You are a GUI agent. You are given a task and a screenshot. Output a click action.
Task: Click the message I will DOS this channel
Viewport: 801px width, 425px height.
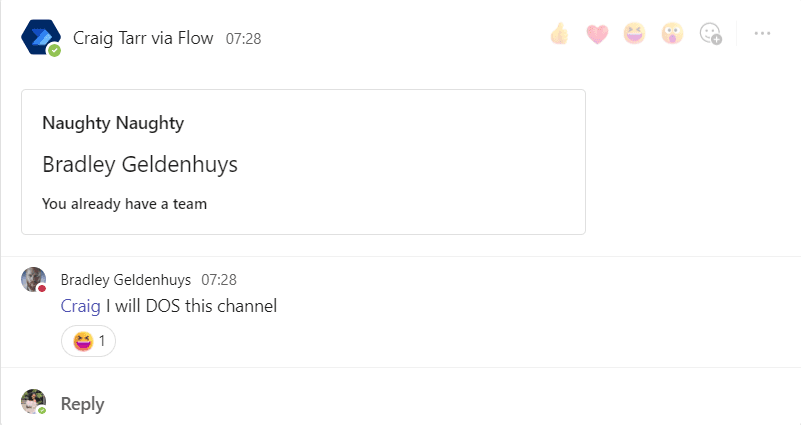[x=191, y=306]
